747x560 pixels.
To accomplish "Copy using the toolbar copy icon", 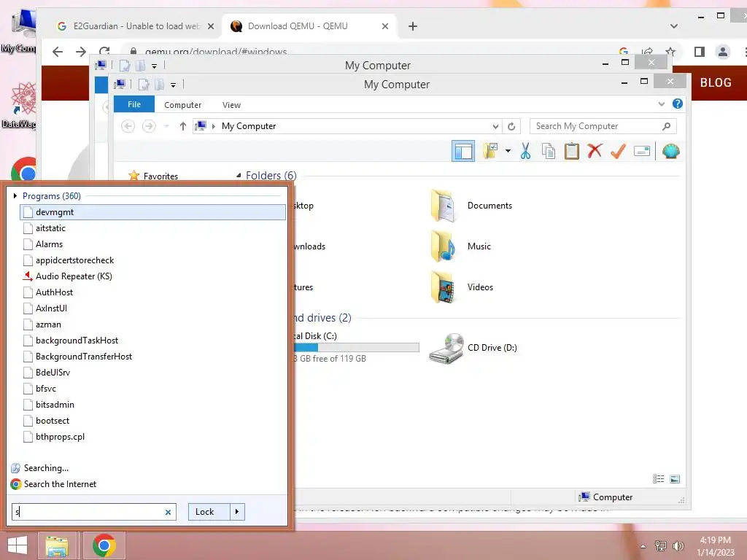I will (x=549, y=152).
